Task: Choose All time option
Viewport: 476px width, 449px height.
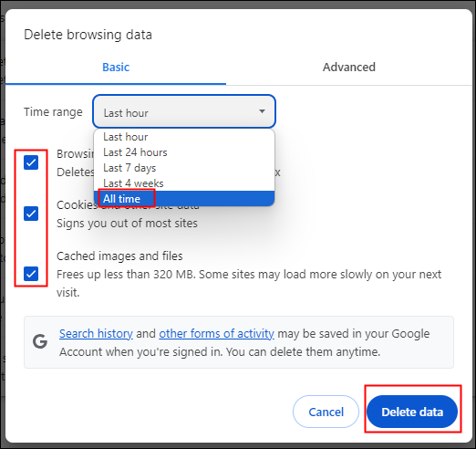Action: point(184,199)
